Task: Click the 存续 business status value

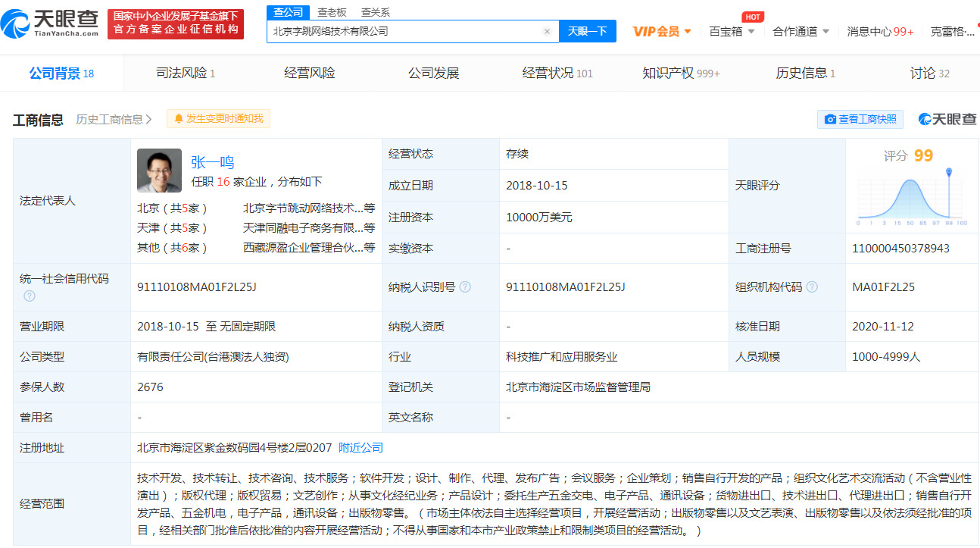Action: click(517, 153)
